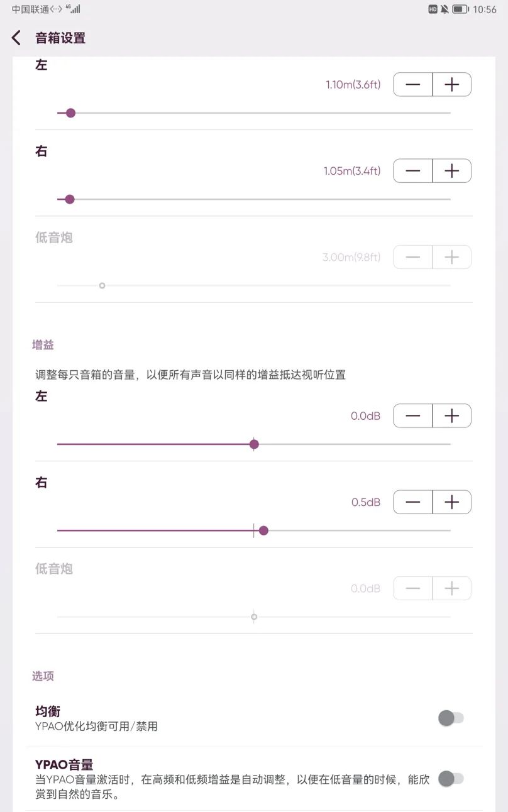Click the right speaker distance slider handle

click(x=70, y=199)
